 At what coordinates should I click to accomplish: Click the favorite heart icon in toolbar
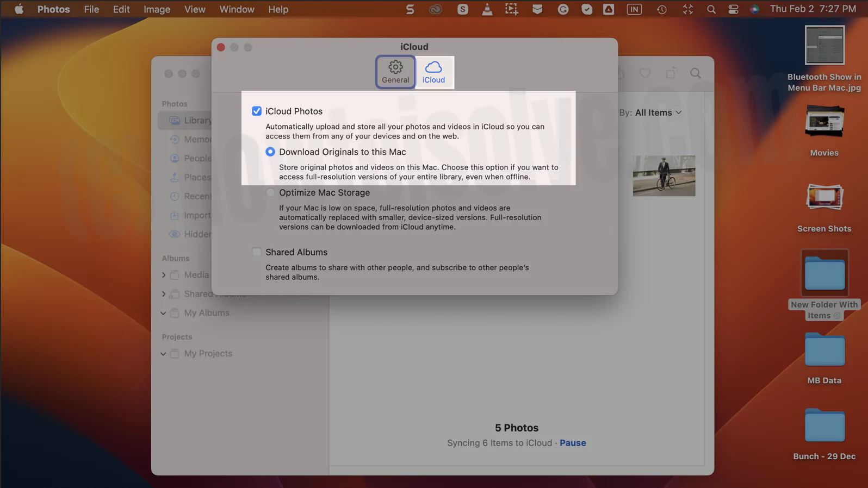(x=645, y=73)
